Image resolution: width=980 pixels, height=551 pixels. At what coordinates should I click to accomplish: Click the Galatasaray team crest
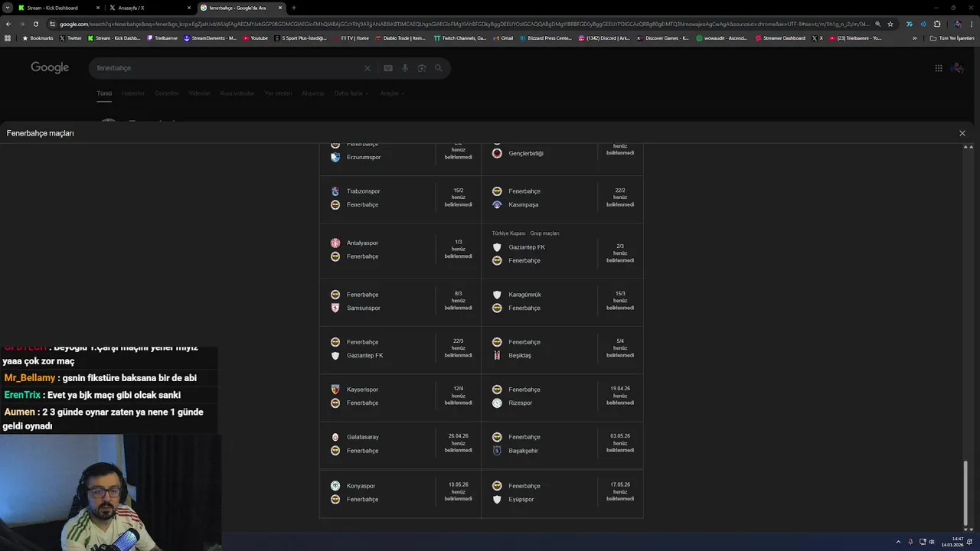[x=335, y=437]
